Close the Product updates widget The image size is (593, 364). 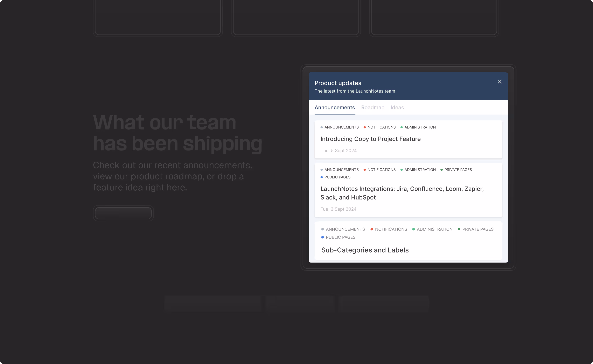point(500,82)
